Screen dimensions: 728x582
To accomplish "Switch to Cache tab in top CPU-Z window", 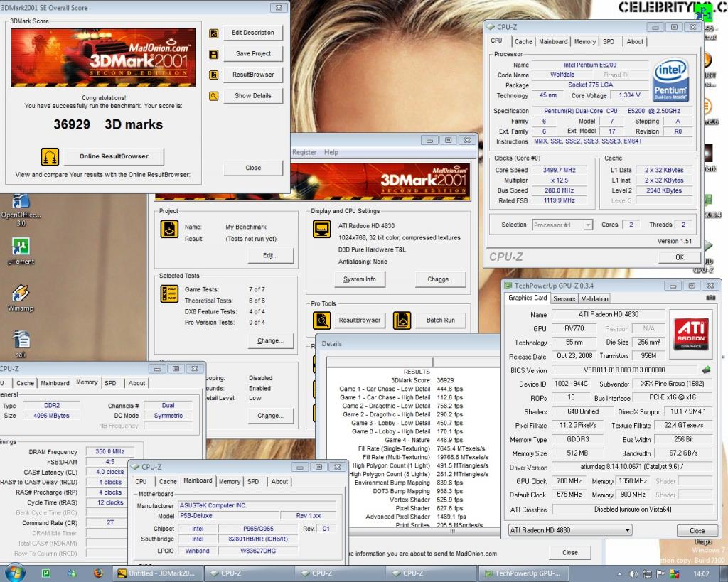I will 523,42.
